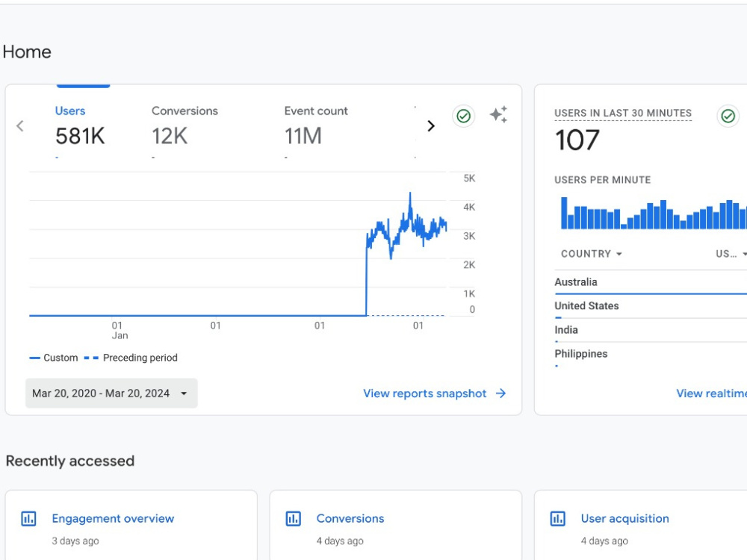Click the 11M event count value

[x=303, y=136]
